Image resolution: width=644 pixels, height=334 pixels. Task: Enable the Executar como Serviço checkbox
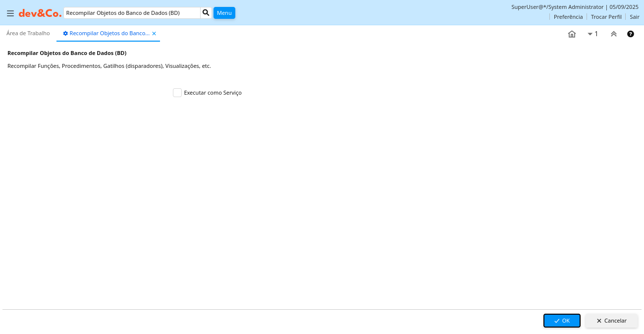pos(177,93)
